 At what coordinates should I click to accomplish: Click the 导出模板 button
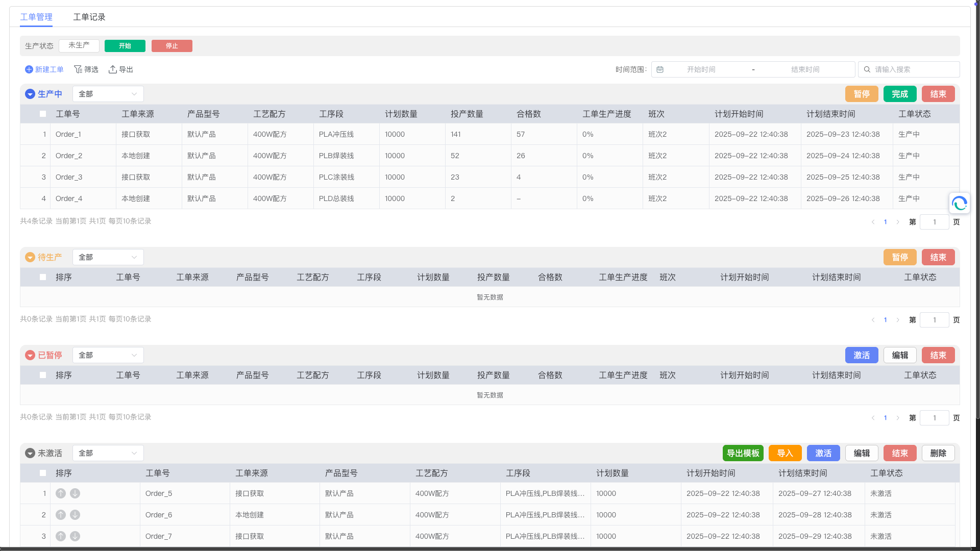(x=743, y=453)
